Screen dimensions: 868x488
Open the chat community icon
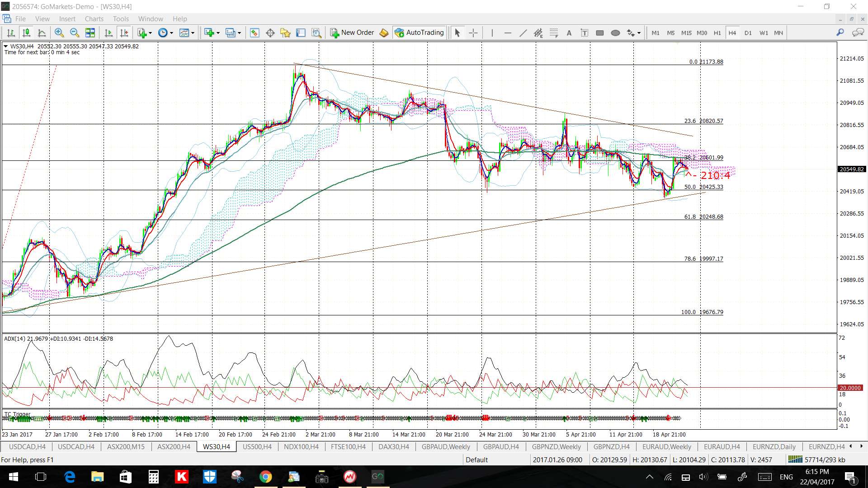click(x=858, y=33)
